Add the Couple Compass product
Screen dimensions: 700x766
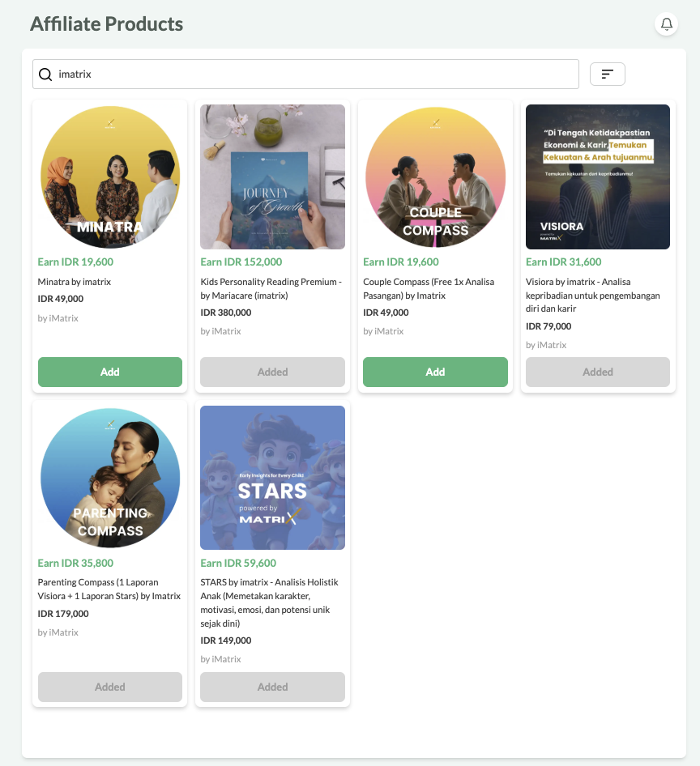[x=435, y=372]
